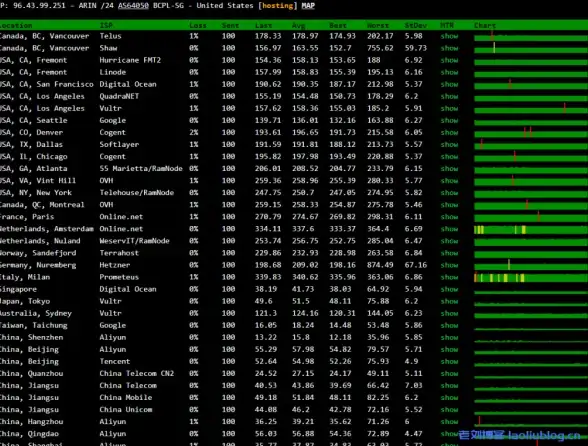Show MTR for Sydney Vultr row
Screen dimensions: 588x446
click(x=449, y=313)
